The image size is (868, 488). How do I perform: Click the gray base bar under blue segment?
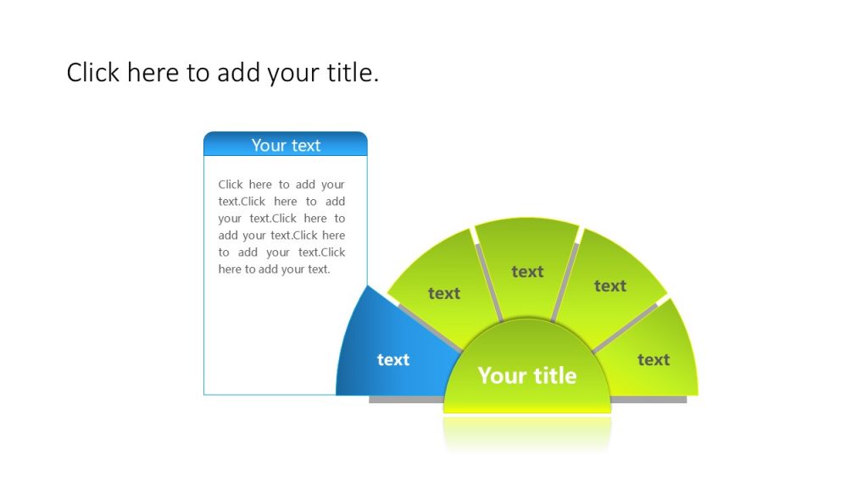coord(406,399)
